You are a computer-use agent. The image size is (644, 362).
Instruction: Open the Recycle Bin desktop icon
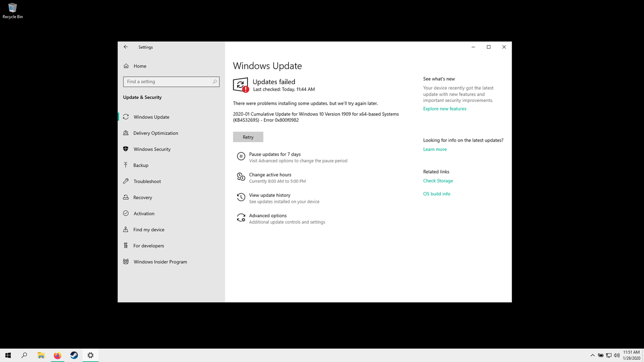pyautogui.click(x=12, y=10)
